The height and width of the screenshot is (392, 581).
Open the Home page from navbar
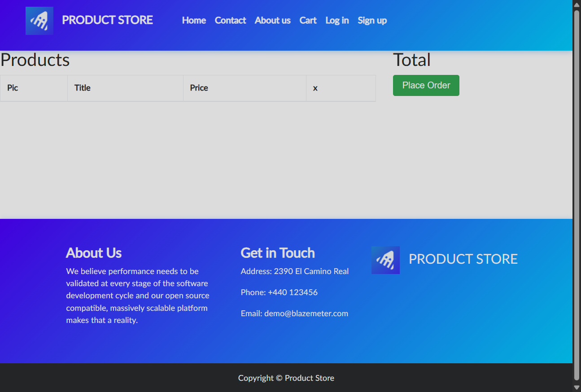[194, 21]
